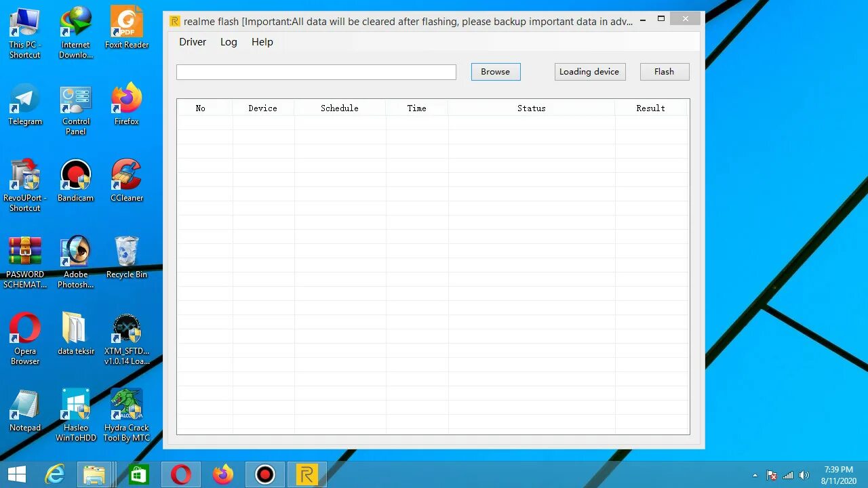Select data teksir folder icon

76,334
